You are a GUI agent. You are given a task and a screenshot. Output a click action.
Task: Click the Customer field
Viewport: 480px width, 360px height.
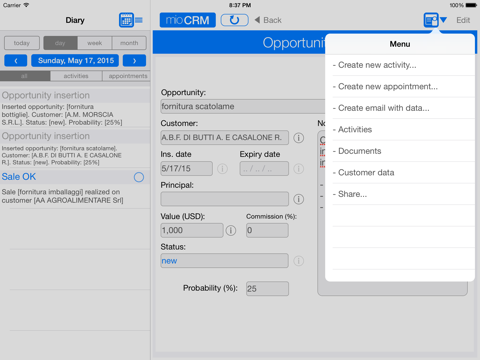(224, 137)
